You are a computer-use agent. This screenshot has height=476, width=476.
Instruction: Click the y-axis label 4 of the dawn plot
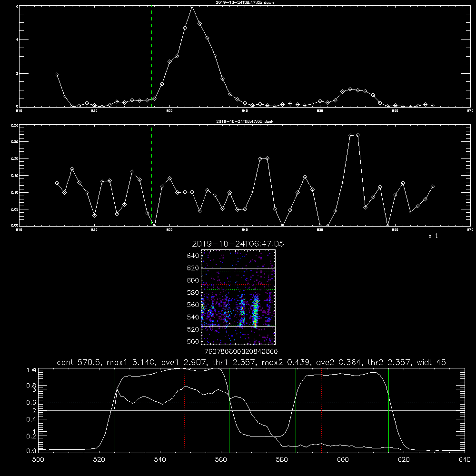(x=17, y=40)
